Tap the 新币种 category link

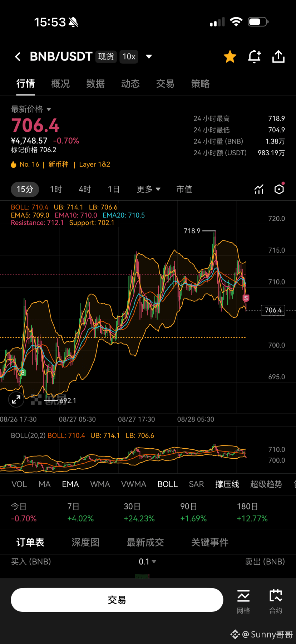tap(58, 165)
